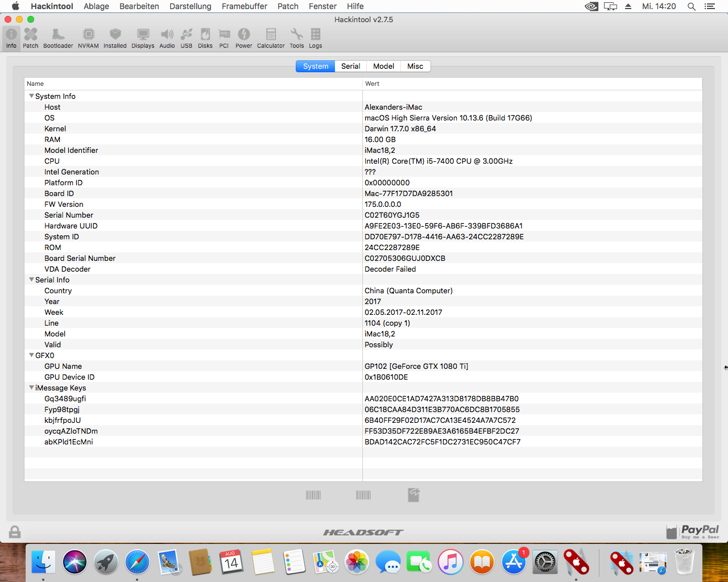Open the Darstellung menu
The height and width of the screenshot is (582, 728).
(191, 6)
